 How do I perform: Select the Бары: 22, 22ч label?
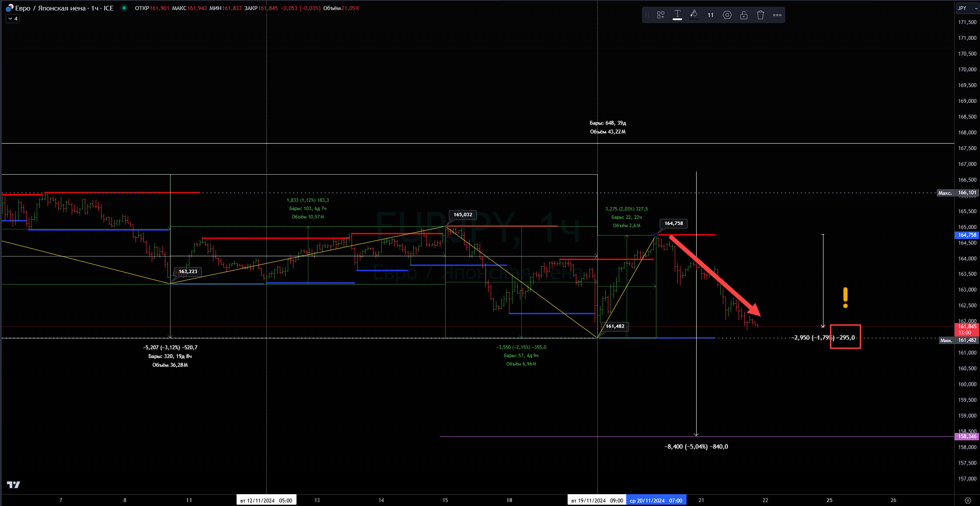click(x=627, y=218)
